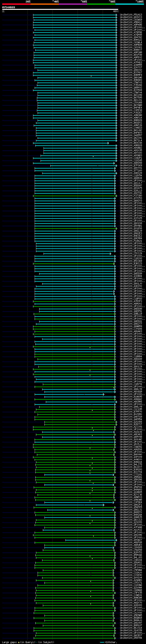Select label UniRef100_Q4PM54
Screen dimensions: 146x644
pos(131,419)
